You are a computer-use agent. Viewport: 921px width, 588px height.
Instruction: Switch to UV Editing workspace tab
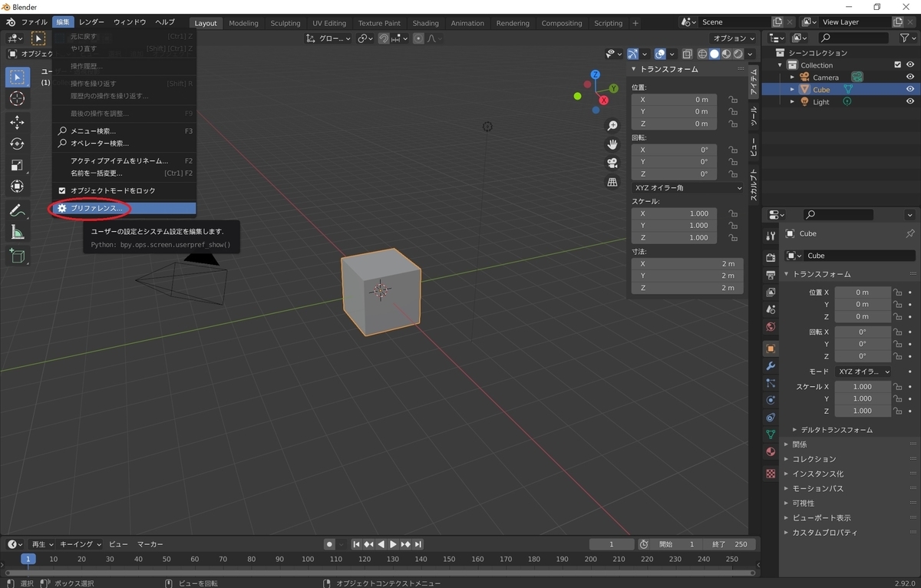[329, 23]
